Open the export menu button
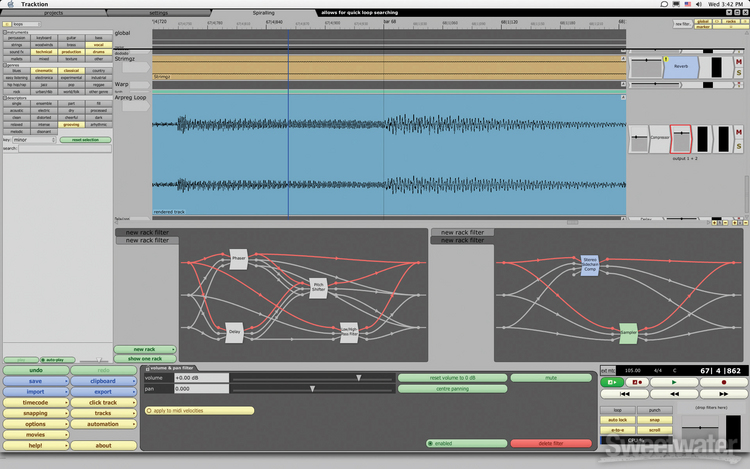Image resolution: width=750 pixels, height=469 pixels. tap(103, 392)
